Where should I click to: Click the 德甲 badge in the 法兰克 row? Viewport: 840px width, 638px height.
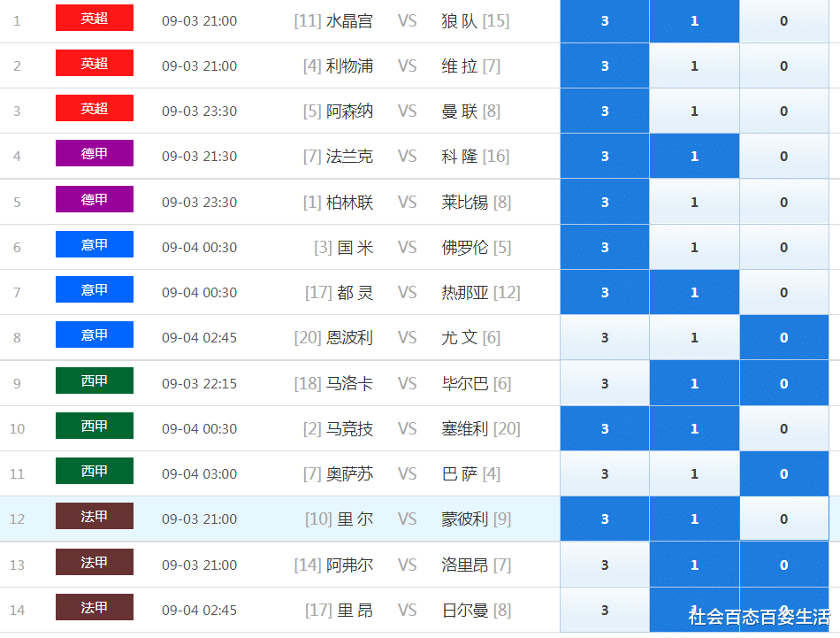[95, 153]
